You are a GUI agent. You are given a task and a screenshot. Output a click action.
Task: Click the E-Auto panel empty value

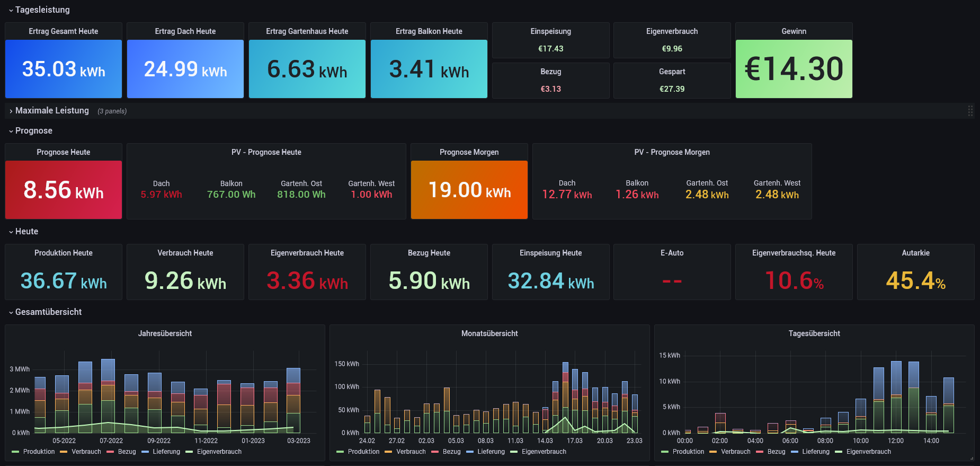click(x=672, y=280)
